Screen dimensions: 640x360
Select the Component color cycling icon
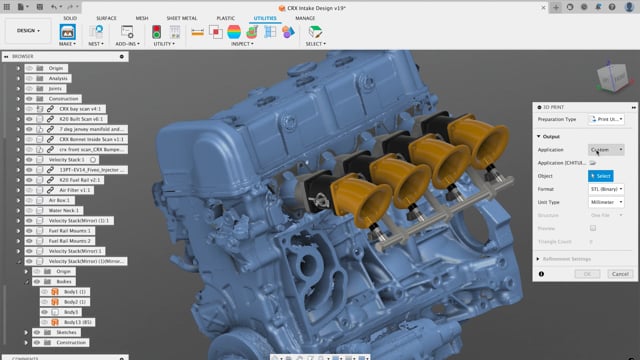pyautogui.click(x=288, y=32)
